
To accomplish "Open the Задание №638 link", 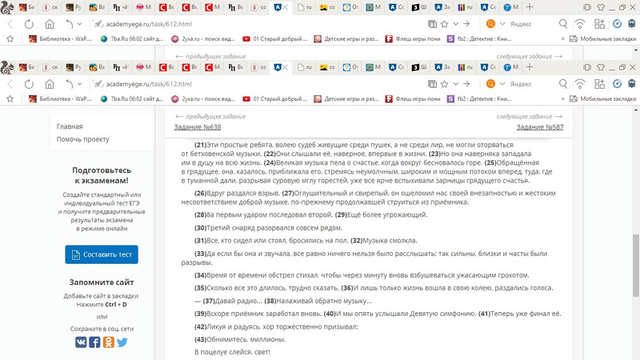I will click(198, 127).
